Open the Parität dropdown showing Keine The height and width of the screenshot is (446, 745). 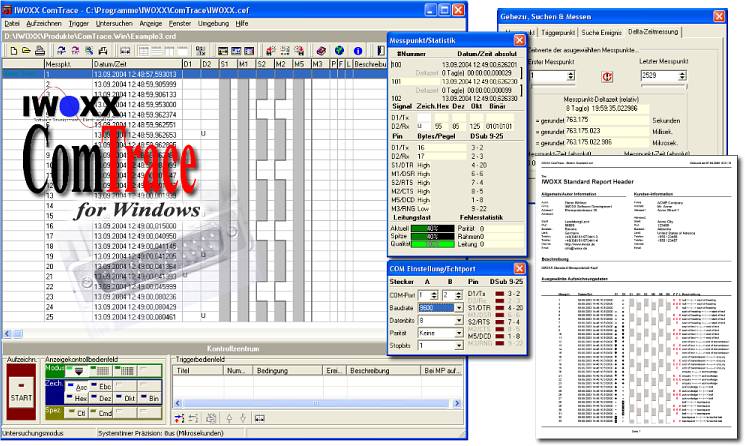[x=458, y=333]
